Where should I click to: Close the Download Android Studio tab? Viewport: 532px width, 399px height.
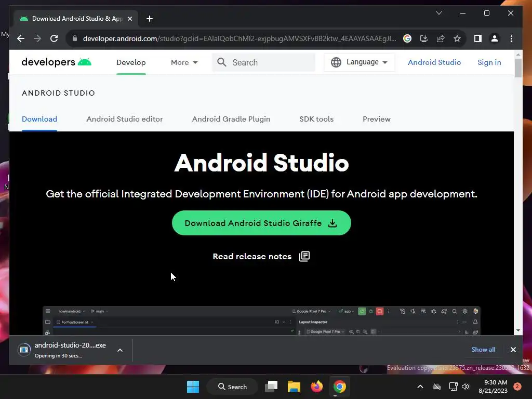click(x=129, y=19)
